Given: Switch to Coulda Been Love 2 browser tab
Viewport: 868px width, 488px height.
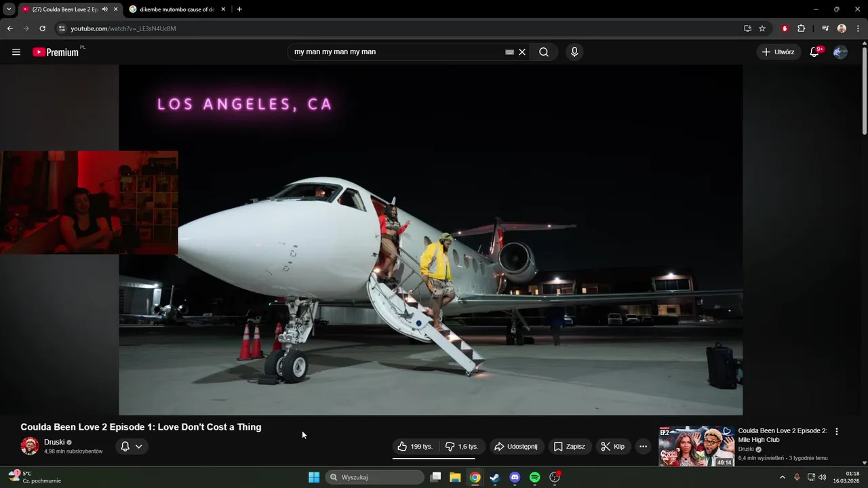Looking at the screenshot, I should click(x=64, y=9).
